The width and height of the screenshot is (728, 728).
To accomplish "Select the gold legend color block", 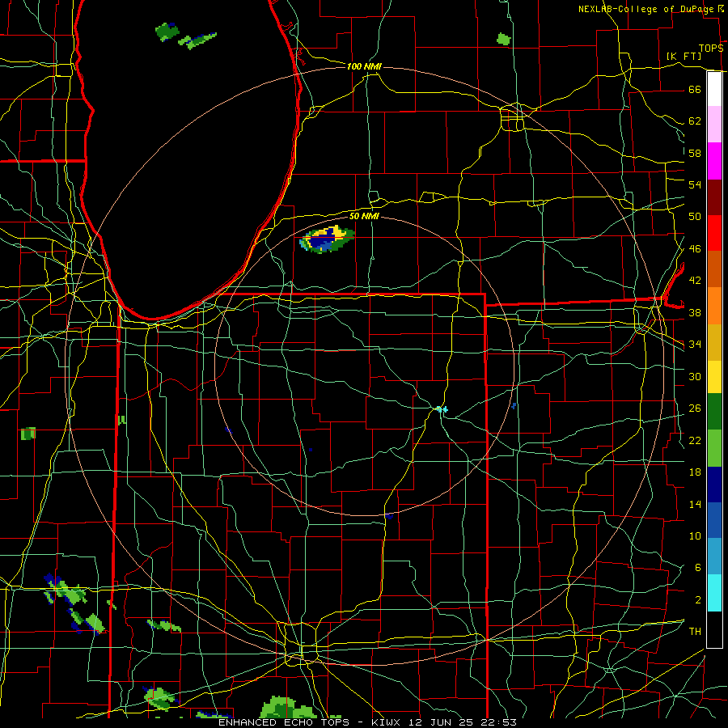I will tap(714, 342).
